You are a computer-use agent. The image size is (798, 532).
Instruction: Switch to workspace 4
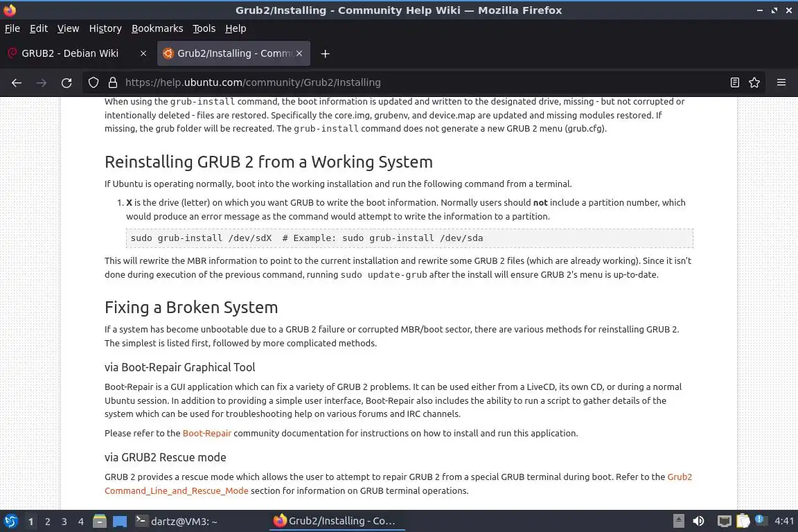(x=80, y=522)
